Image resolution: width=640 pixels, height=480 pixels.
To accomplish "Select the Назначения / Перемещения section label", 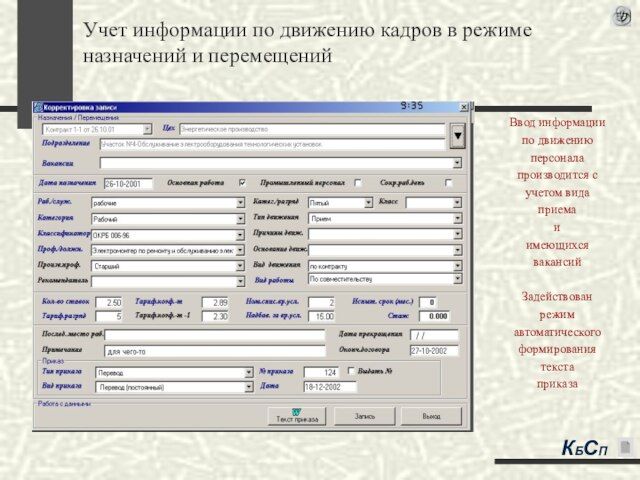I will 71,118.
